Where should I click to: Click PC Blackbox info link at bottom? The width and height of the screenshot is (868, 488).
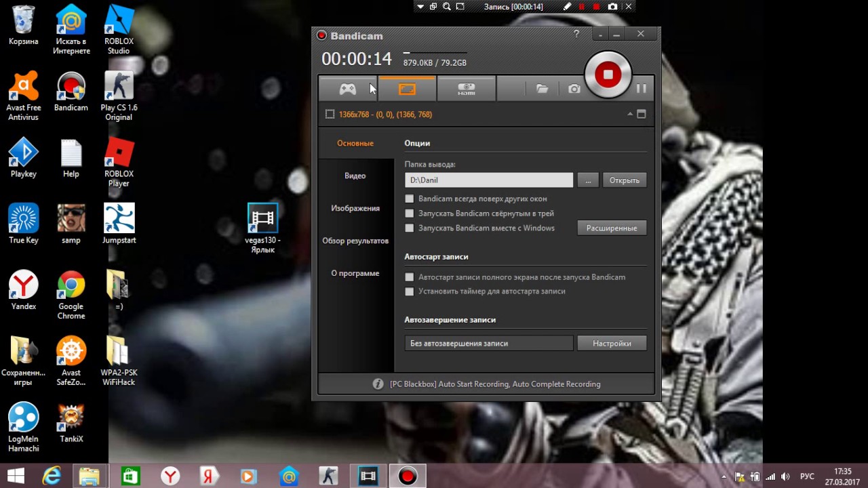[x=495, y=384]
